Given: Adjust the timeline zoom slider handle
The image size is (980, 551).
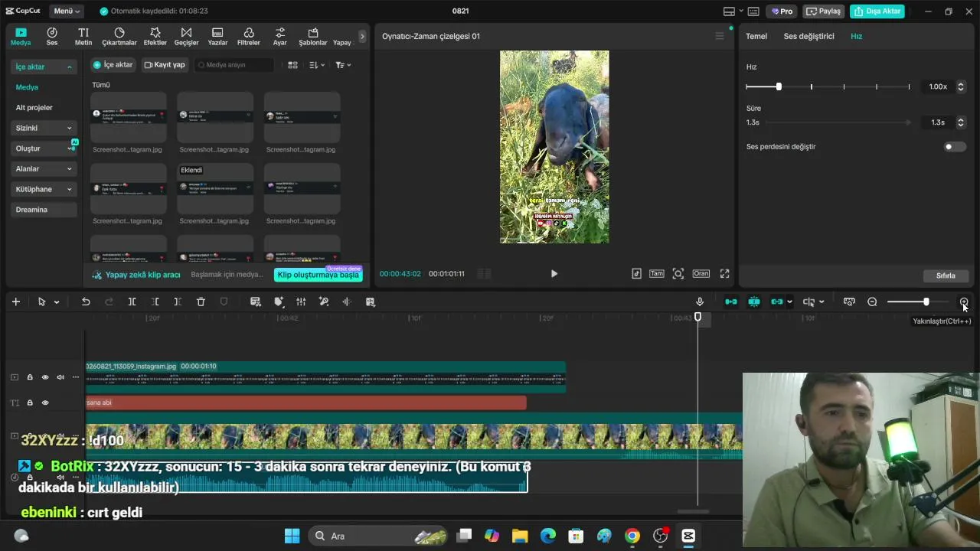Looking at the screenshot, I should (926, 302).
